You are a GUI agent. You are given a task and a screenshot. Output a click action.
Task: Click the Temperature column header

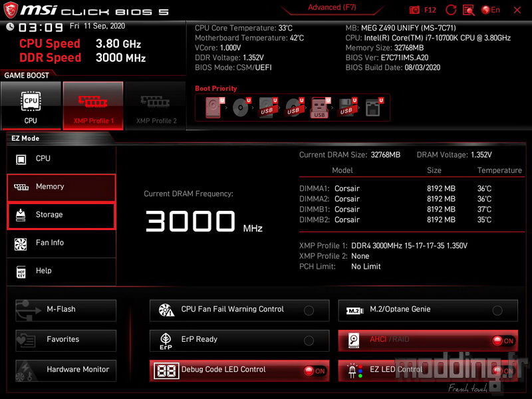coord(500,171)
